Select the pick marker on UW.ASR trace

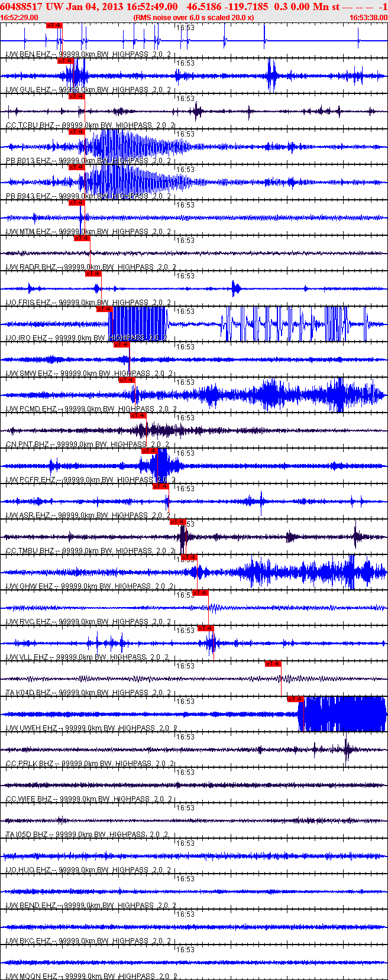pos(160,486)
